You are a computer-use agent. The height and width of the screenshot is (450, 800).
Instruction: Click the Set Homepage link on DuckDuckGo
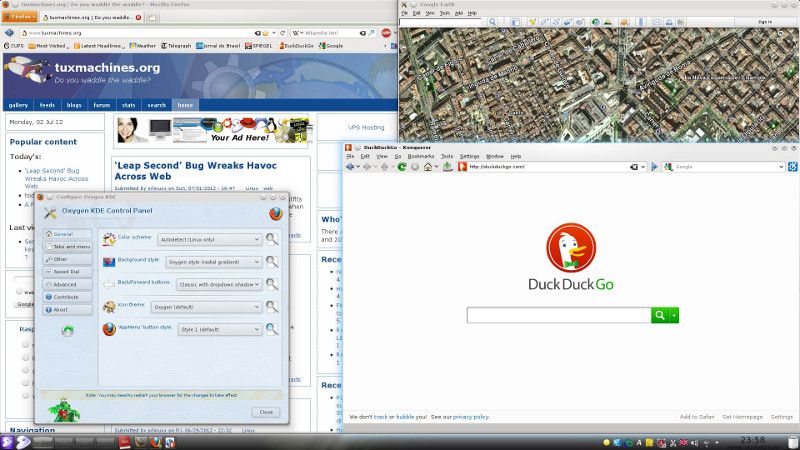click(742, 417)
